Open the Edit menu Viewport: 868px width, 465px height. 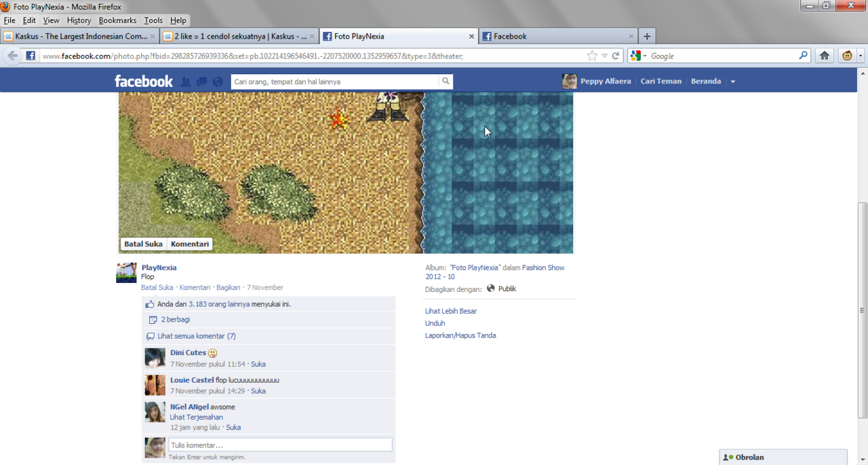29,20
